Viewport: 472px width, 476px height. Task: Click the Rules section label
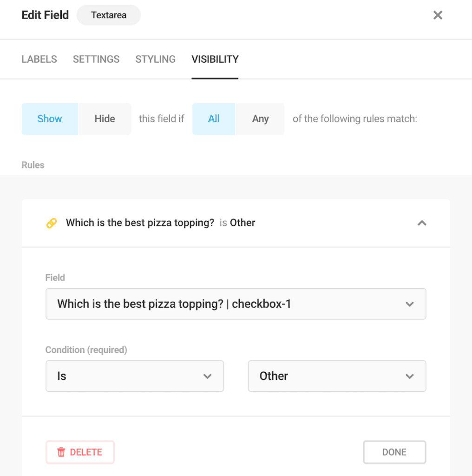tap(33, 165)
